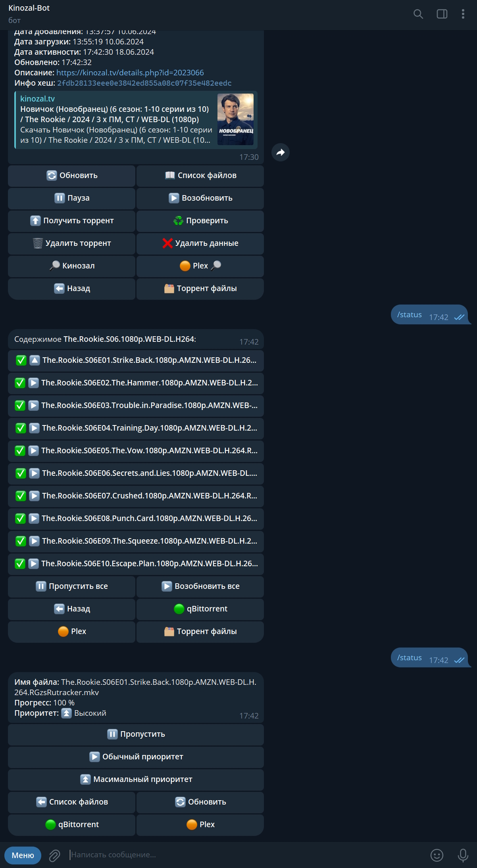
Task: Click the Возобновить button
Action: click(200, 198)
